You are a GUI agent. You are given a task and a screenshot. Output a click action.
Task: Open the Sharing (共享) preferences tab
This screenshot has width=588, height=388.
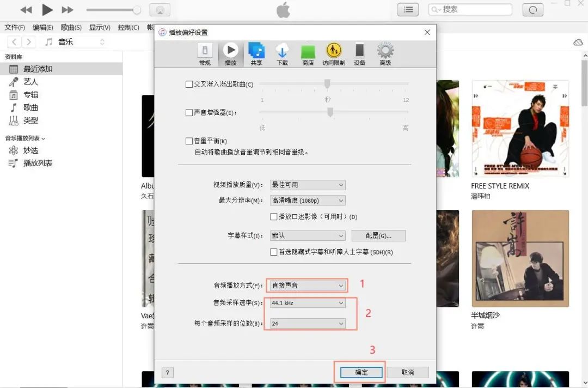pyautogui.click(x=256, y=54)
